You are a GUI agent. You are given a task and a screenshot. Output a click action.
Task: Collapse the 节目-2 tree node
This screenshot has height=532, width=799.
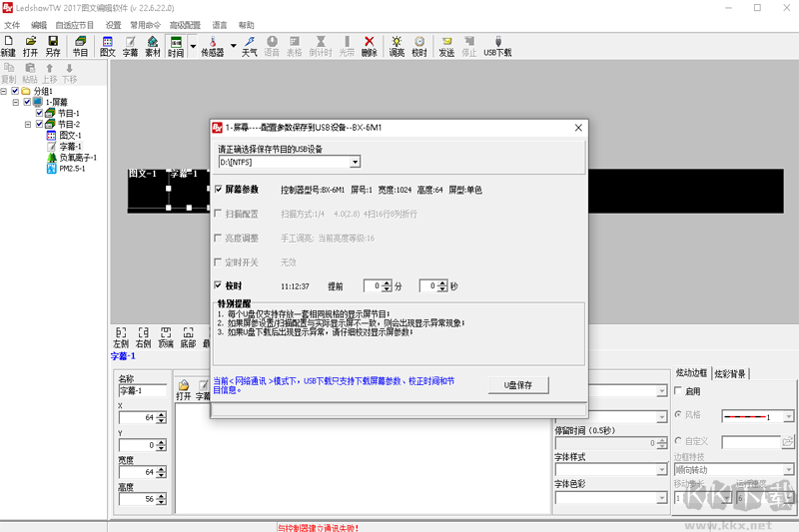click(x=28, y=124)
